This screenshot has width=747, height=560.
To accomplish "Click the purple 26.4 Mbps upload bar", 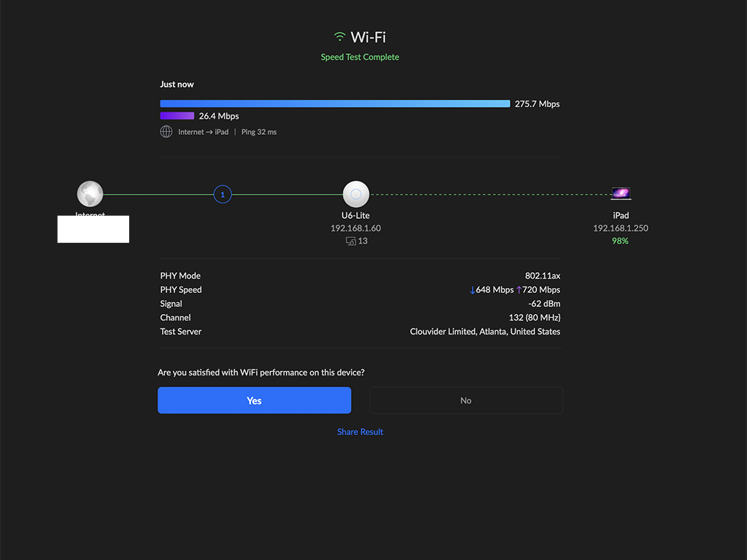I will [177, 116].
